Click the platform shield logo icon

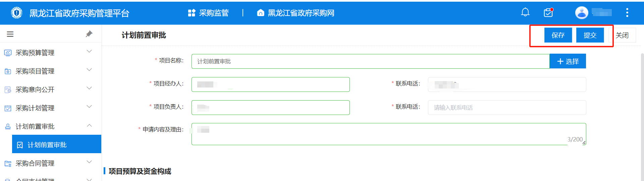tap(16, 13)
